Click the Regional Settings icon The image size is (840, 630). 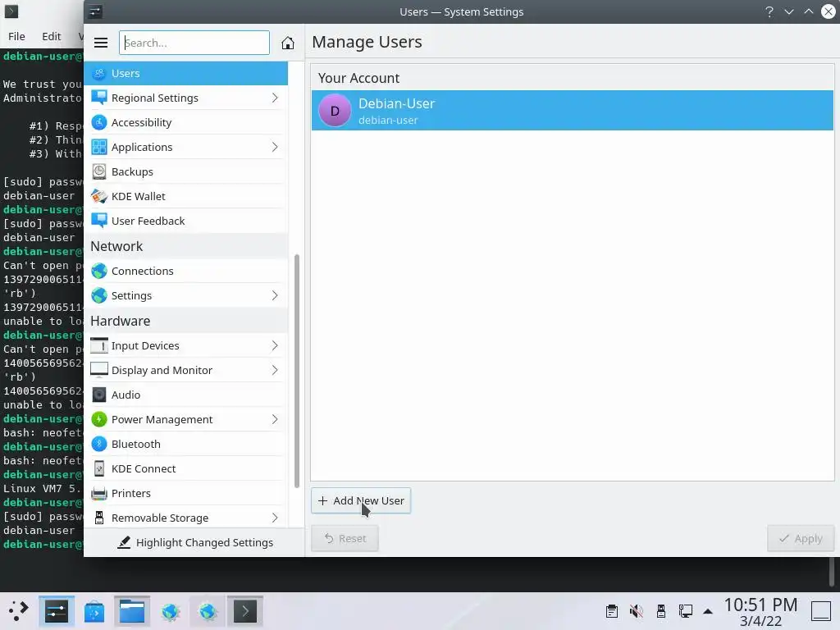[99, 98]
